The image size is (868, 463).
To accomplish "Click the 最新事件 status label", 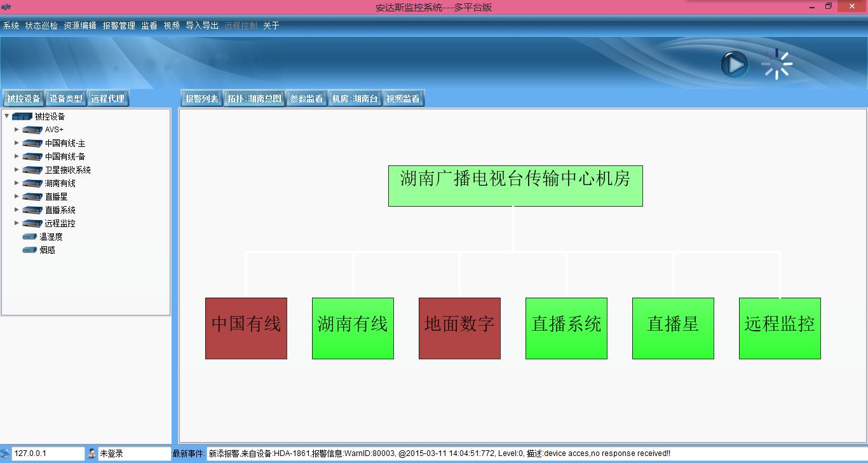I will pos(188,453).
